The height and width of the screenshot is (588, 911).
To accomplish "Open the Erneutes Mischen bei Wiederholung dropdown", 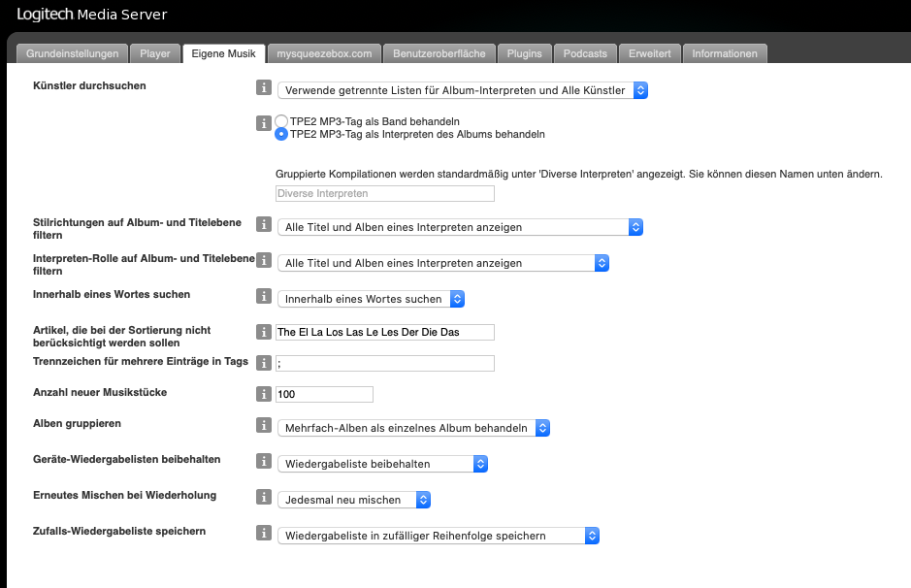I will pyautogui.click(x=353, y=500).
